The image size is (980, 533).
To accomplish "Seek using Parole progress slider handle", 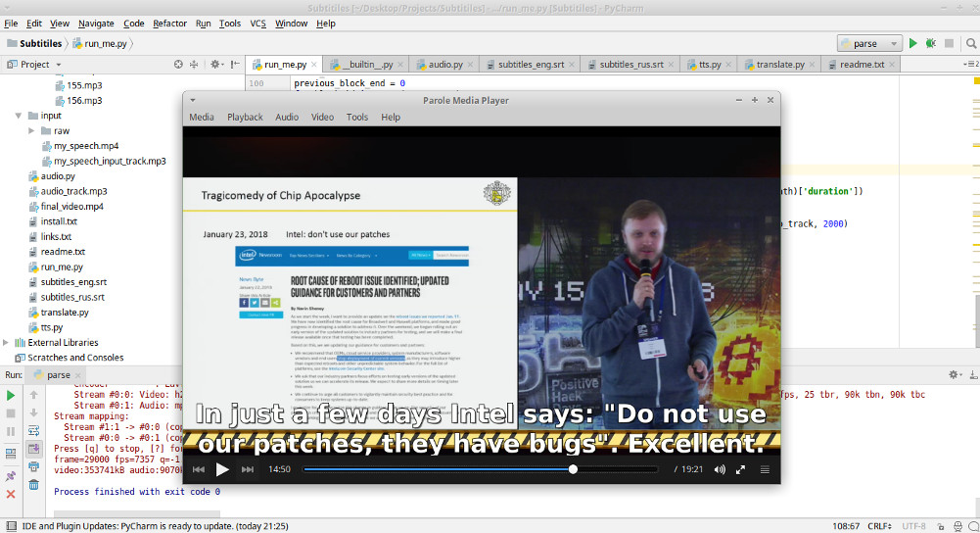I will pyautogui.click(x=573, y=469).
